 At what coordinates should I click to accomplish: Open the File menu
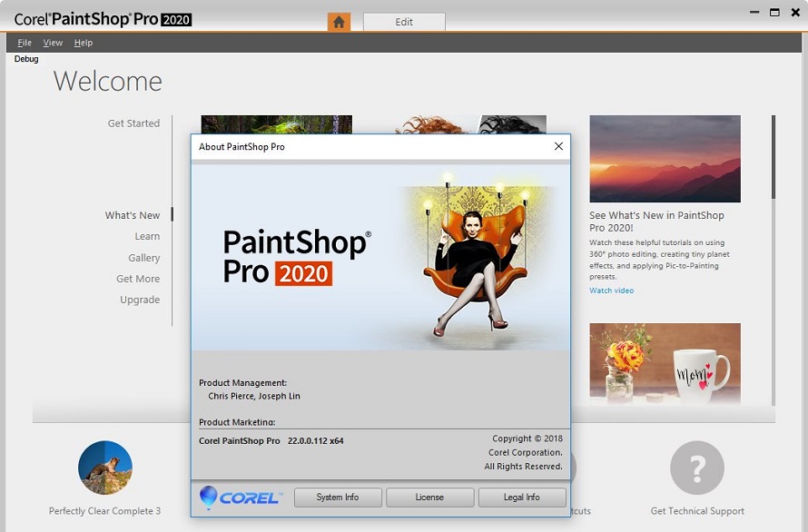click(25, 43)
